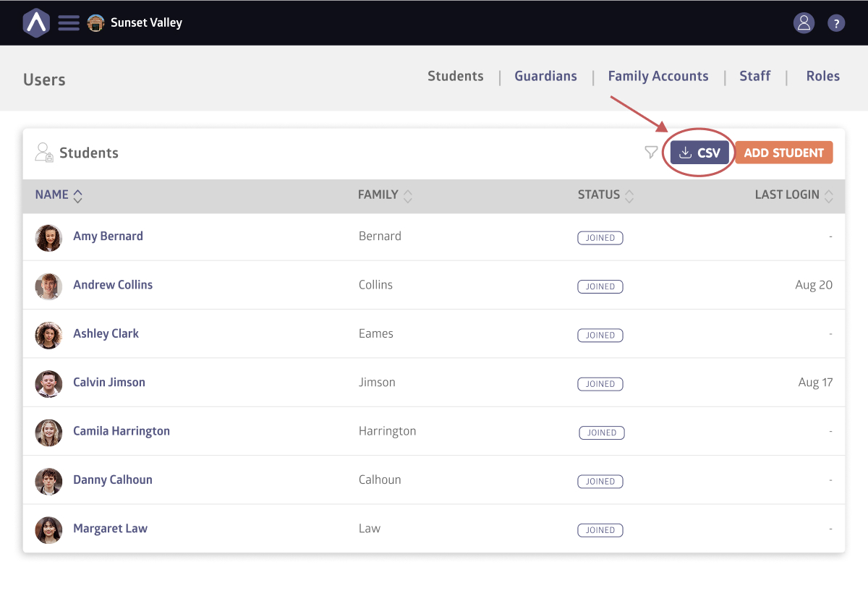This screenshot has width=868, height=601.
Task: Sort the table by Family column
Action: 408,195
